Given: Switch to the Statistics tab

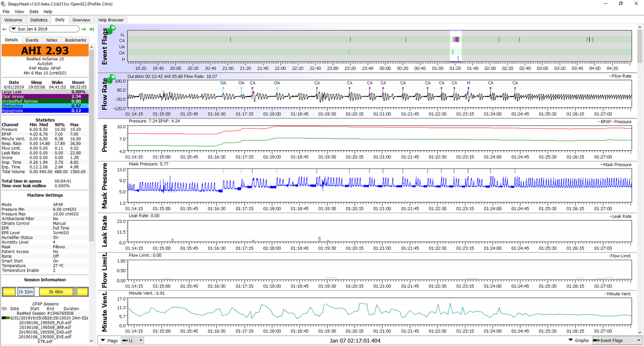Looking at the screenshot, I should 38,20.
